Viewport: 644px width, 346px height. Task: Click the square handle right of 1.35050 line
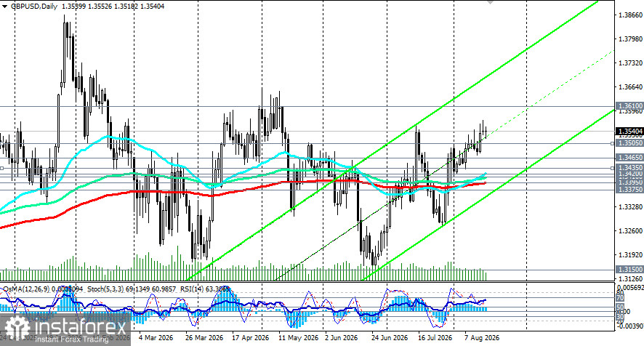click(x=612, y=143)
